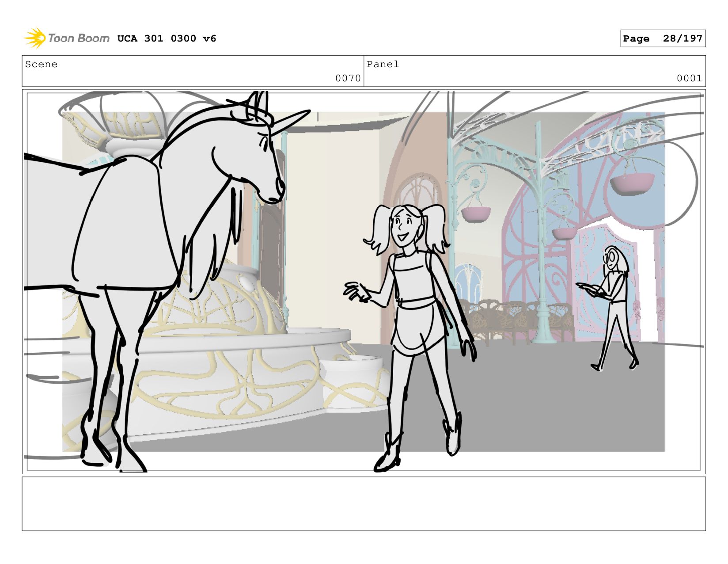Click the 'Page 28/197' box
Screen dimensions: 728x564
[663, 38]
